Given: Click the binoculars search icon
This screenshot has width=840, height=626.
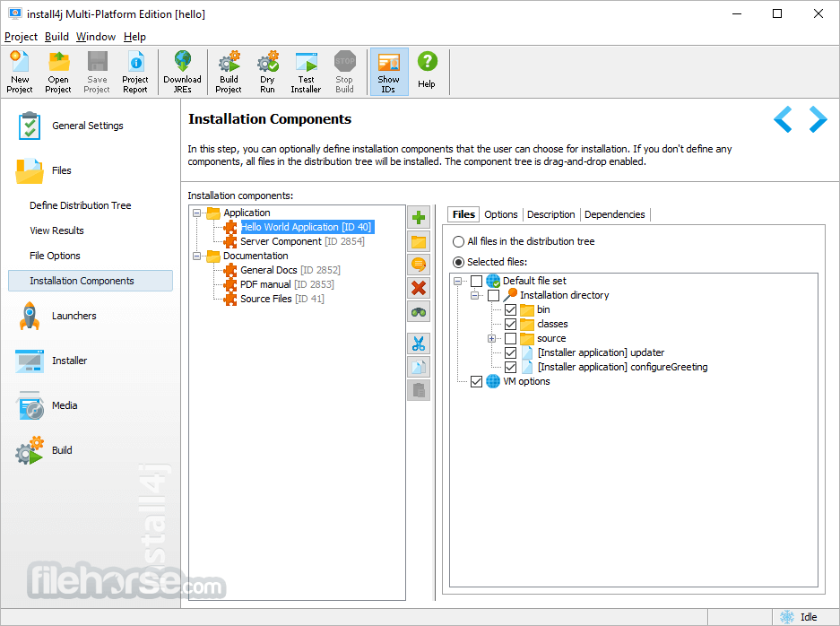Looking at the screenshot, I should [x=419, y=311].
